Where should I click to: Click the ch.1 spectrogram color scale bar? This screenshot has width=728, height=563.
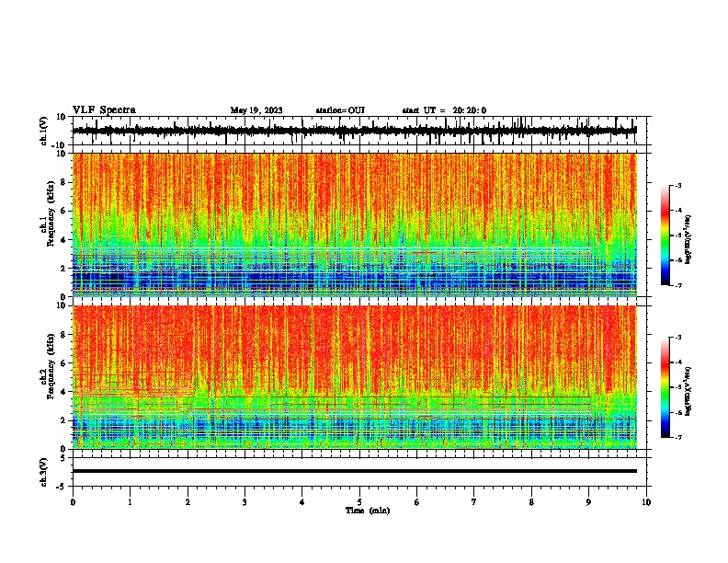(x=665, y=236)
